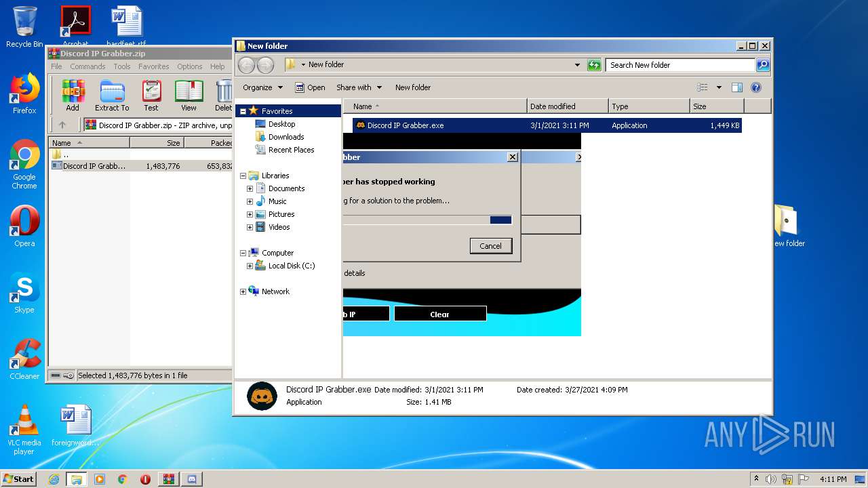868x488 pixels.
Task: Click the WinRAR taskbar button
Action: (x=168, y=479)
